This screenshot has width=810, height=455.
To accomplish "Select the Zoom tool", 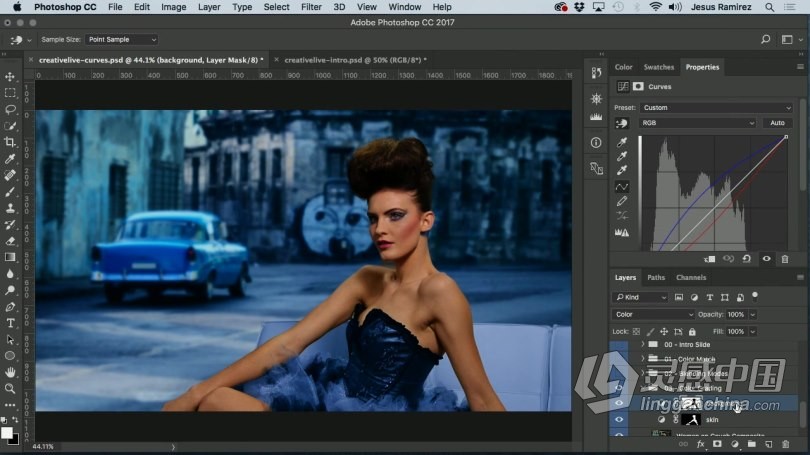I will pyautogui.click(x=10, y=388).
